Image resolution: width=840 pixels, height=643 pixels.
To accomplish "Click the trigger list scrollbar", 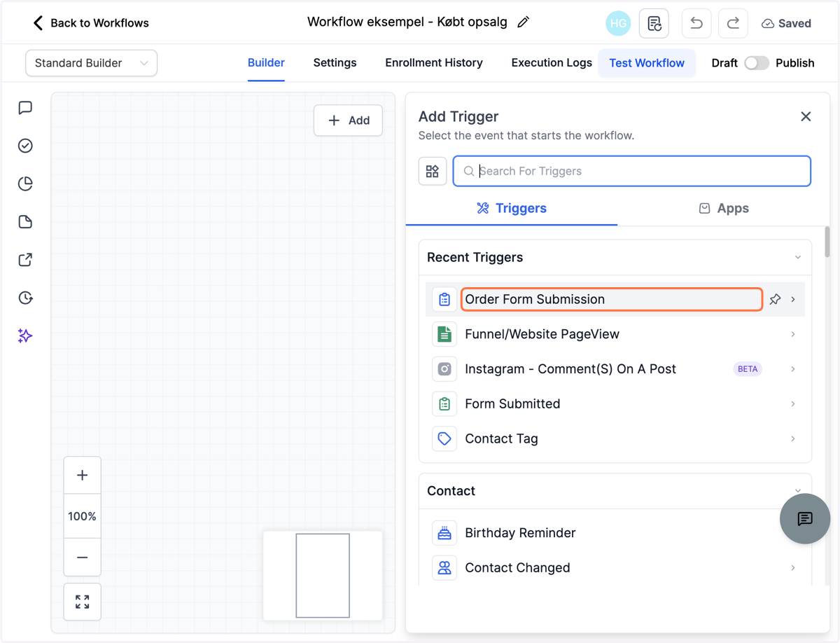I will [x=827, y=241].
